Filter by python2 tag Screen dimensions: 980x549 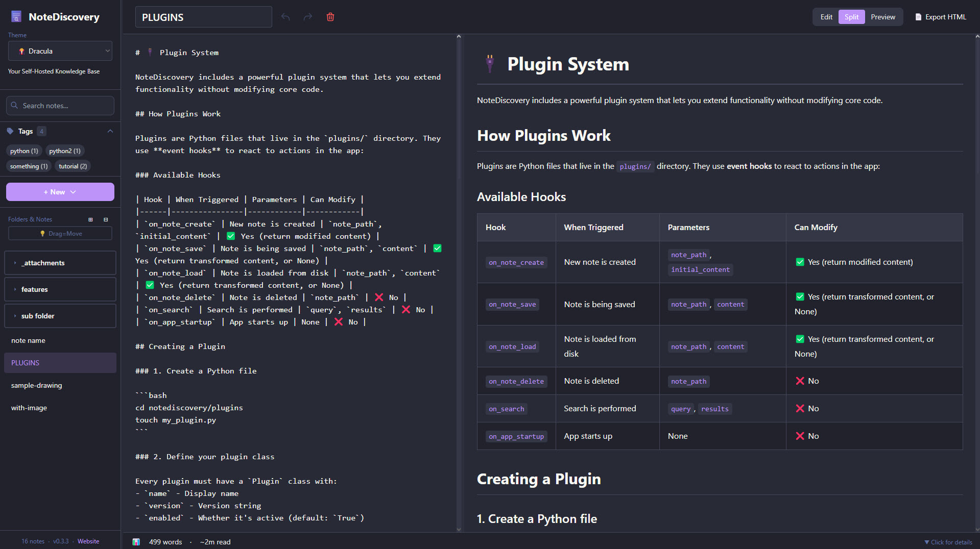pyautogui.click(x=65, y=151)
